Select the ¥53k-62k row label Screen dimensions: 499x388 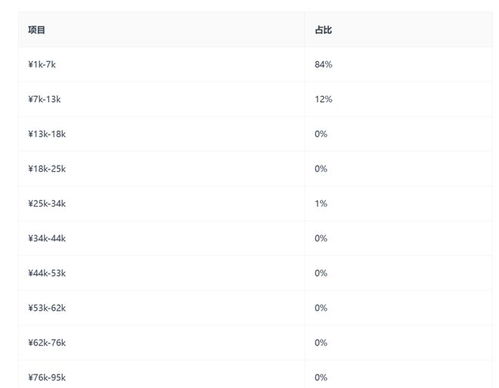click(x=47, y=308)
